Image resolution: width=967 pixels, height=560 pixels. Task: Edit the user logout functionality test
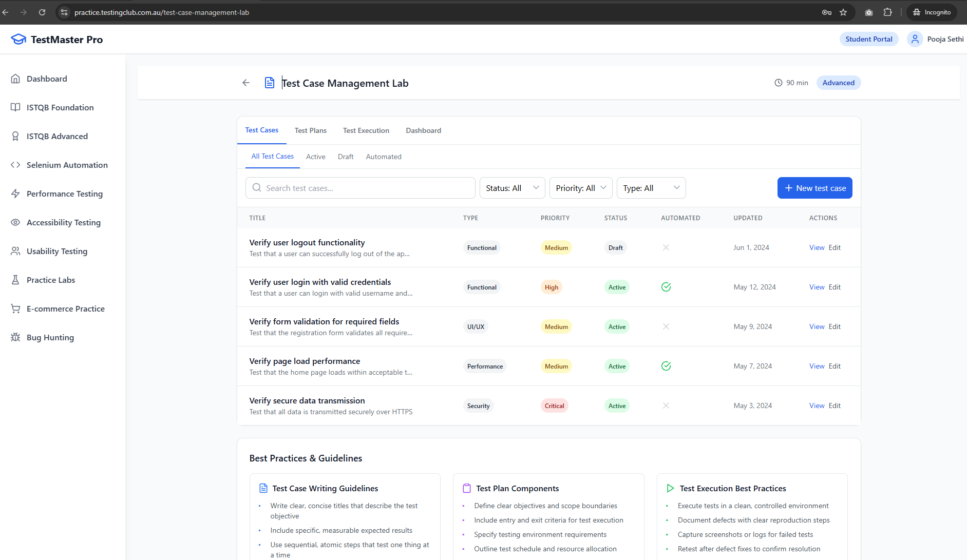(x=835, y=247)
